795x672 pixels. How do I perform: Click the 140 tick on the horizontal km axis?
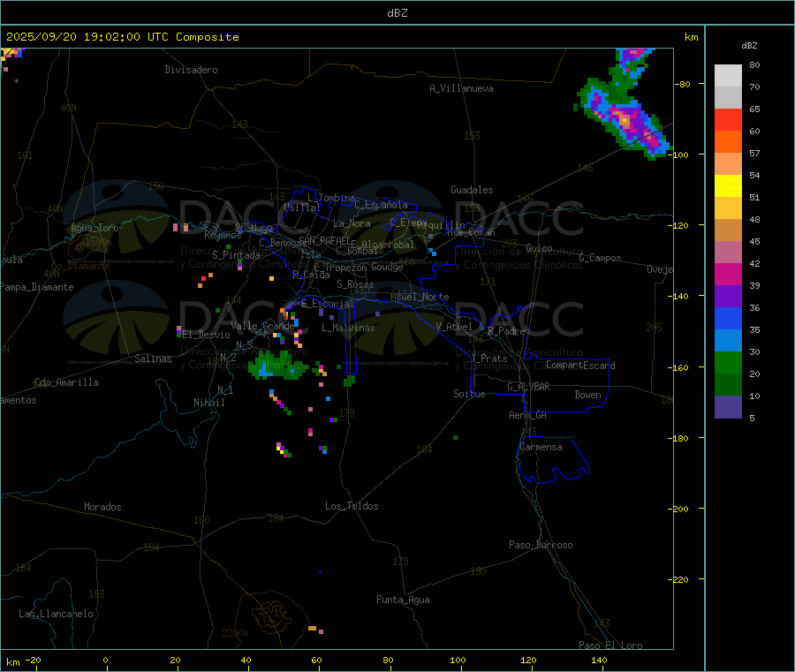599,661
